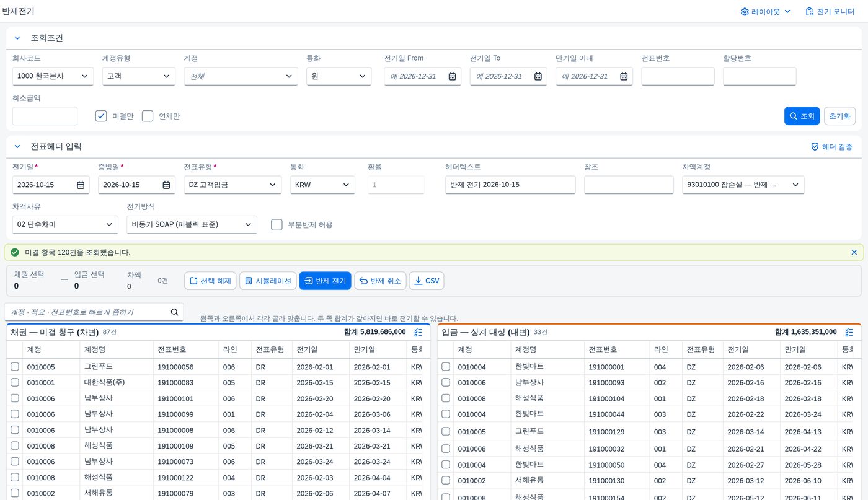The height and width of the screenshot is (500, 868).
Task: Dismiss the 미결 항목 120건 success message
Action: click(854, 252)
